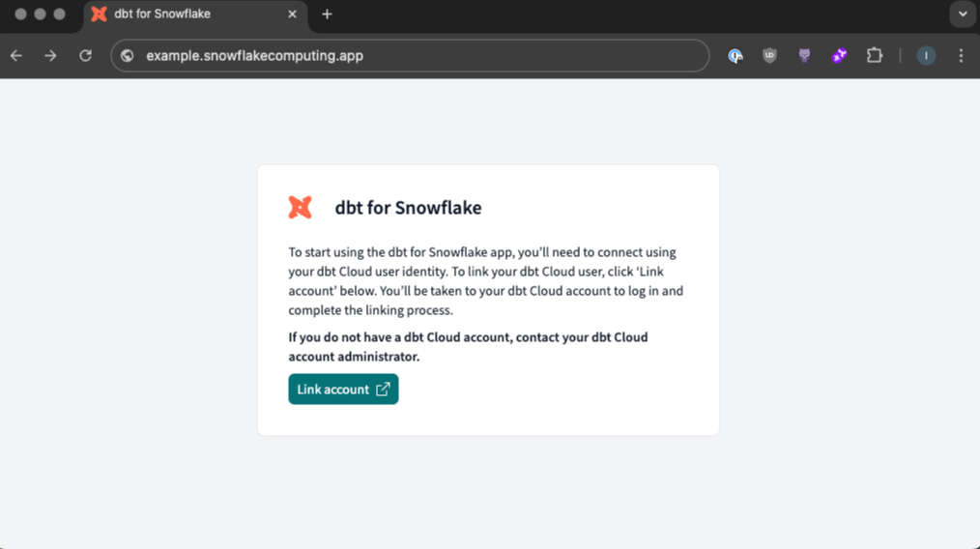Open the uBlock Origin extension
This screenshot has height=549, width=980.
[769, 56]
